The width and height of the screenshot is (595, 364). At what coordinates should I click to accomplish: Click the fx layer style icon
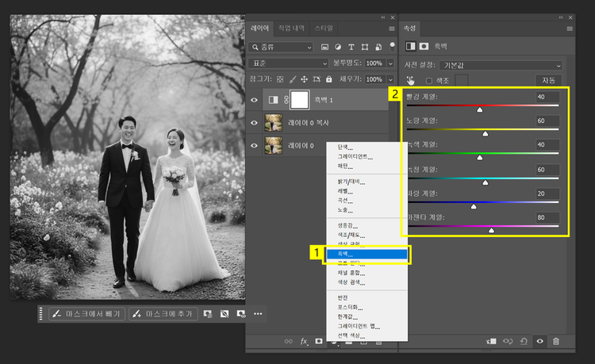pos(304,341)
